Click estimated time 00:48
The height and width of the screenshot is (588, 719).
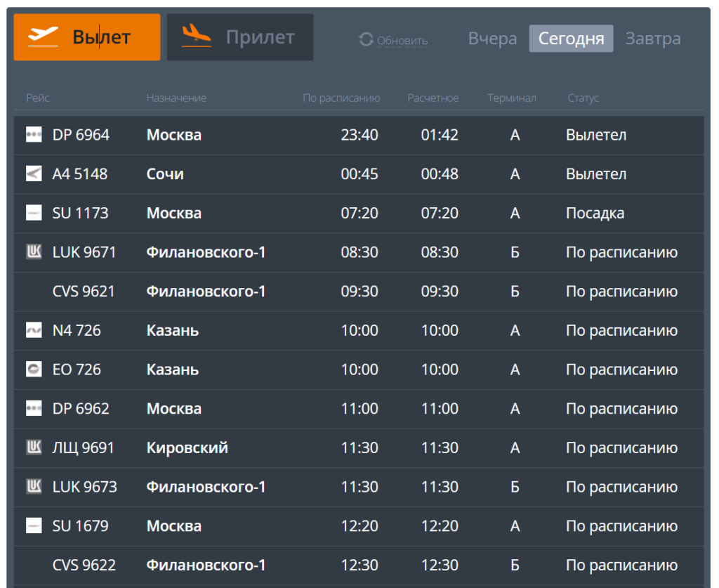tap(440, 174)
